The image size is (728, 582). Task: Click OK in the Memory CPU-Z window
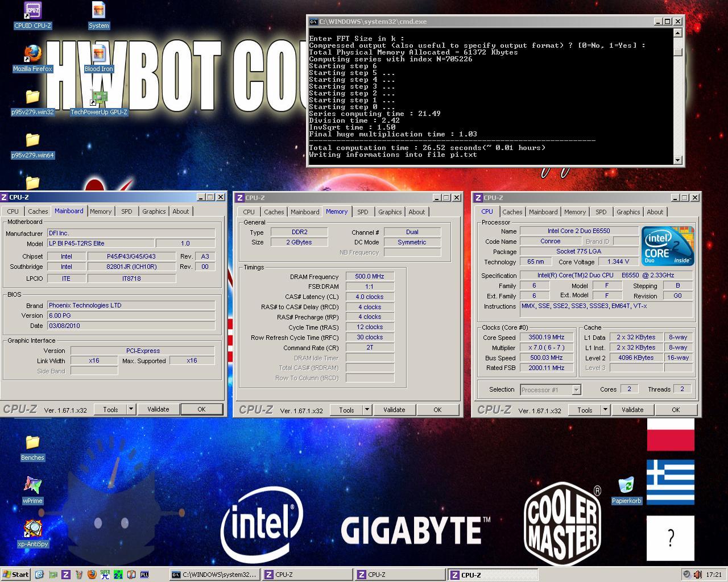(x=437, y=410)
